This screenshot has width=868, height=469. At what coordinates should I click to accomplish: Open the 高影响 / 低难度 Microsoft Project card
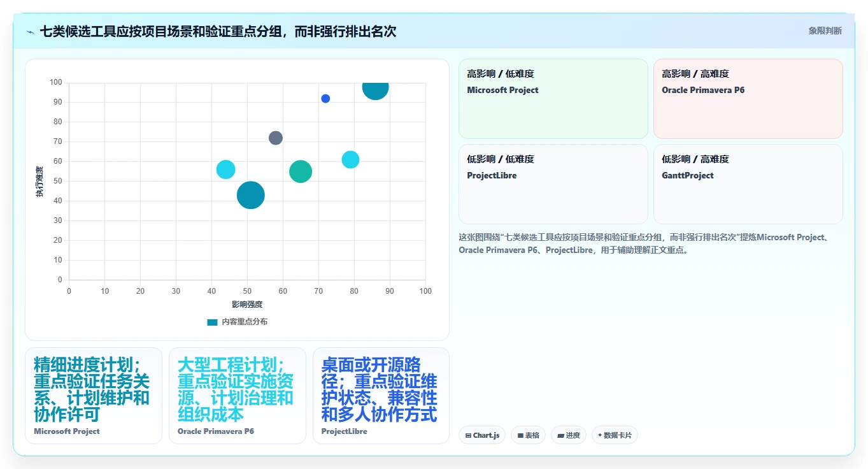coord(553,99)
